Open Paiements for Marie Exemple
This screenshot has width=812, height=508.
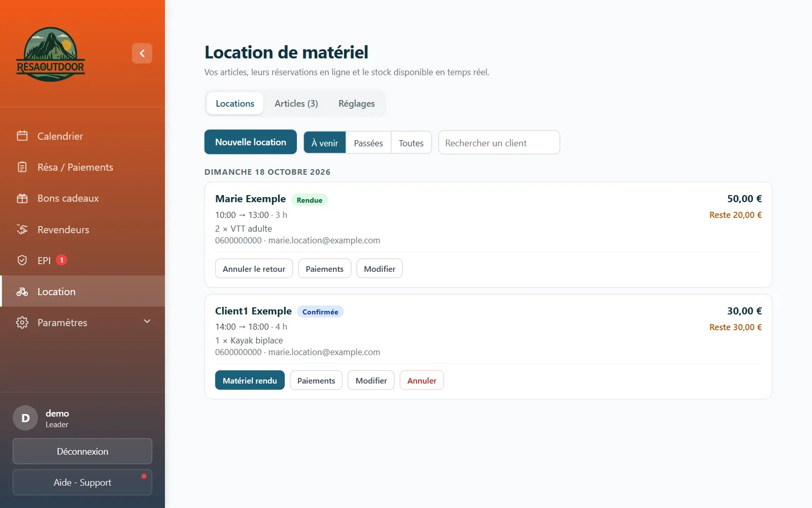point(325,269)
